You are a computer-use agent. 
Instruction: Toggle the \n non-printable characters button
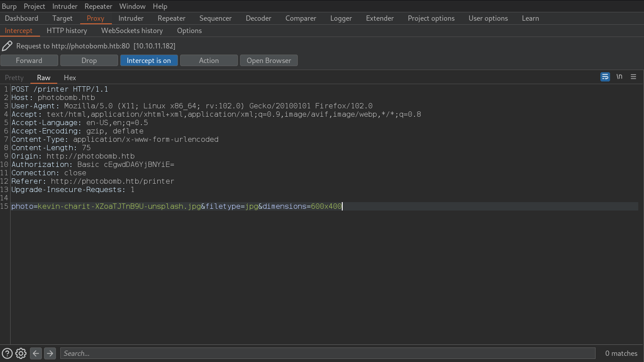coord(619,77)
